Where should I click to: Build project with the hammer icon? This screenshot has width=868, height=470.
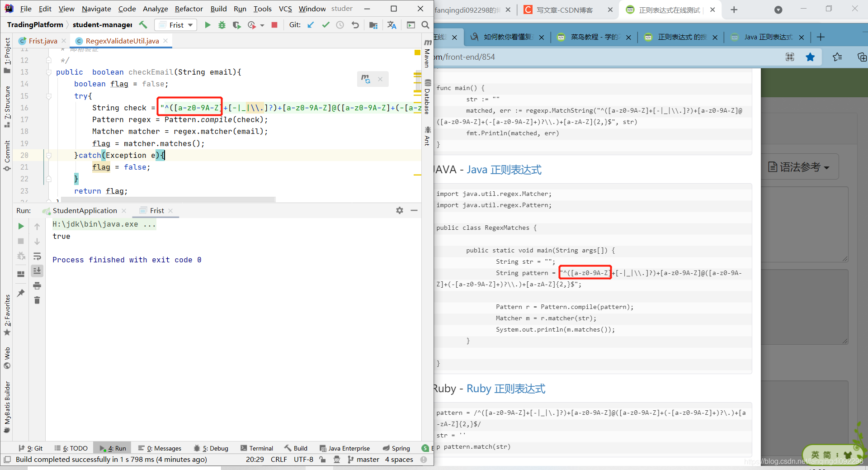pos(143,25)
